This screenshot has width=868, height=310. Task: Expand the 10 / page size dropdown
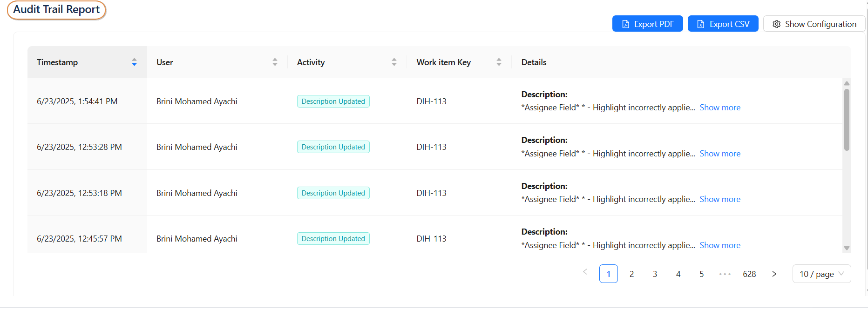click(x=821, y=274)
